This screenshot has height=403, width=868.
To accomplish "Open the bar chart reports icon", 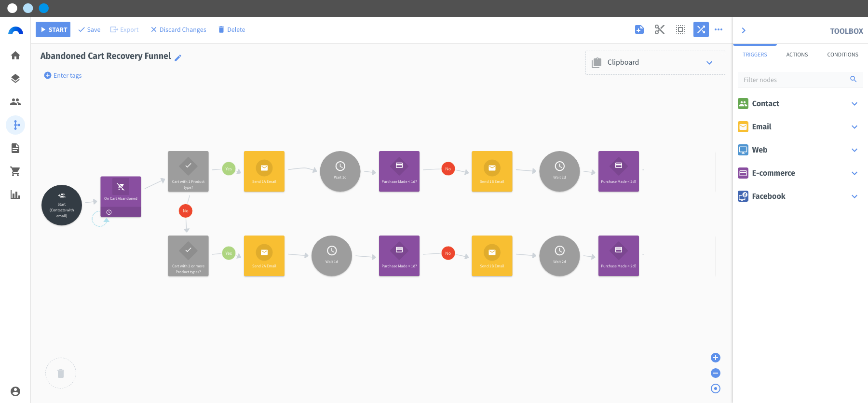I will (15, 195).
